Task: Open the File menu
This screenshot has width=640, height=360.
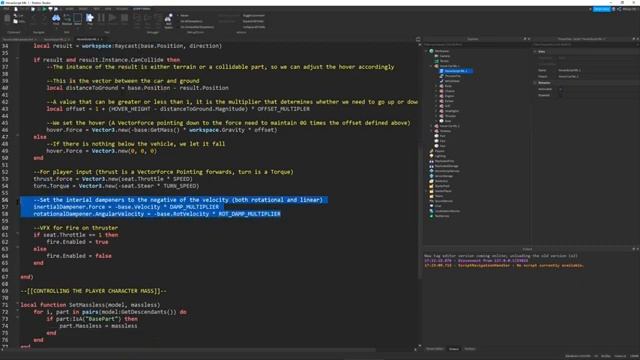Action: 6,9
